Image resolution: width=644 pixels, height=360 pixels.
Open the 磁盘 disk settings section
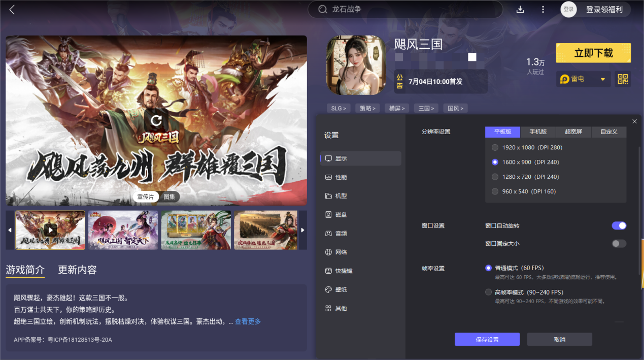(x=361, y=215)
